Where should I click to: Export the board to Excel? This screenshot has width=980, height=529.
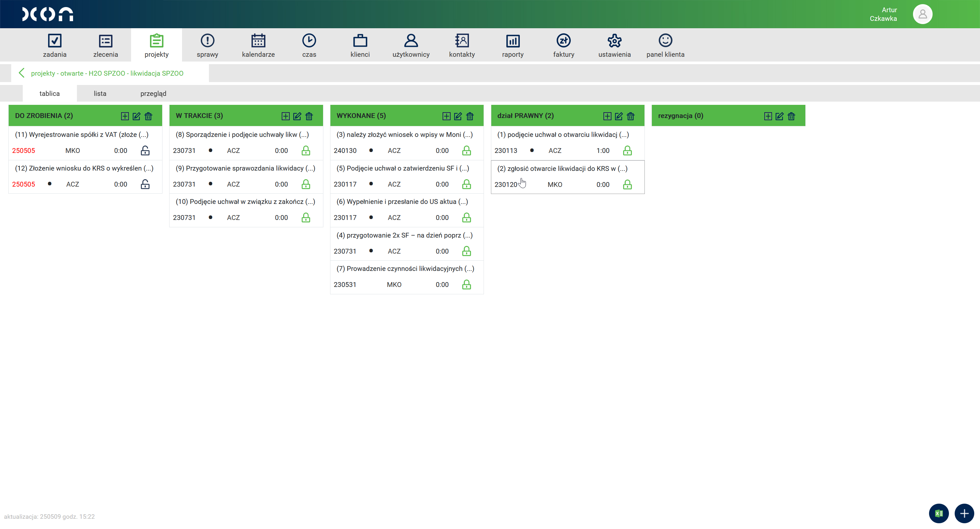(x=939, y=513)
